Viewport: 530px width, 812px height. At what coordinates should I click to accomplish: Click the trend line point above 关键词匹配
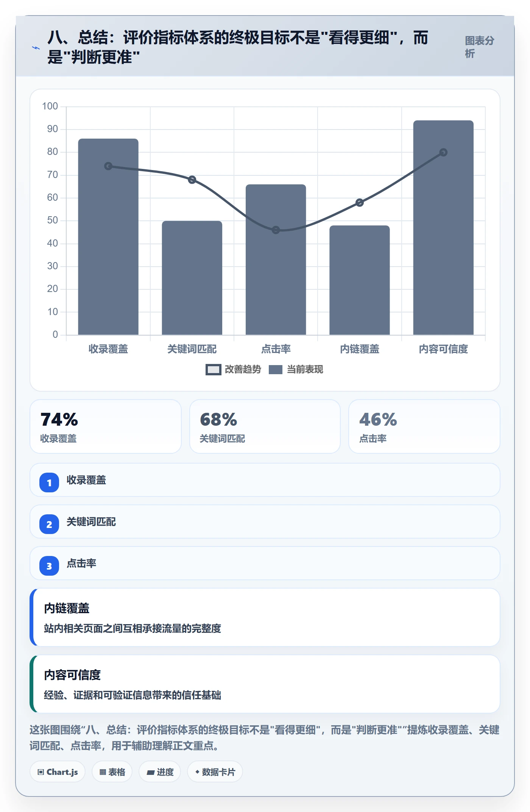(x=192, y=180)
